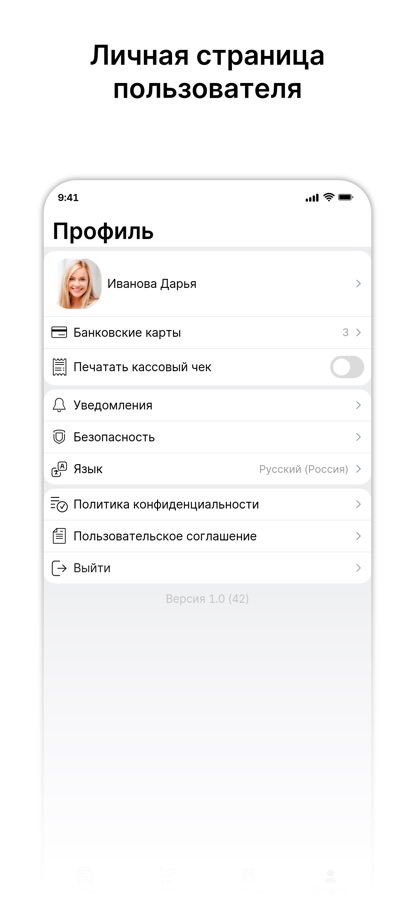This screenshot has width=415, height=900.
Task: Click the bell icon for Уведомления
Action: [x=59, y=405]
